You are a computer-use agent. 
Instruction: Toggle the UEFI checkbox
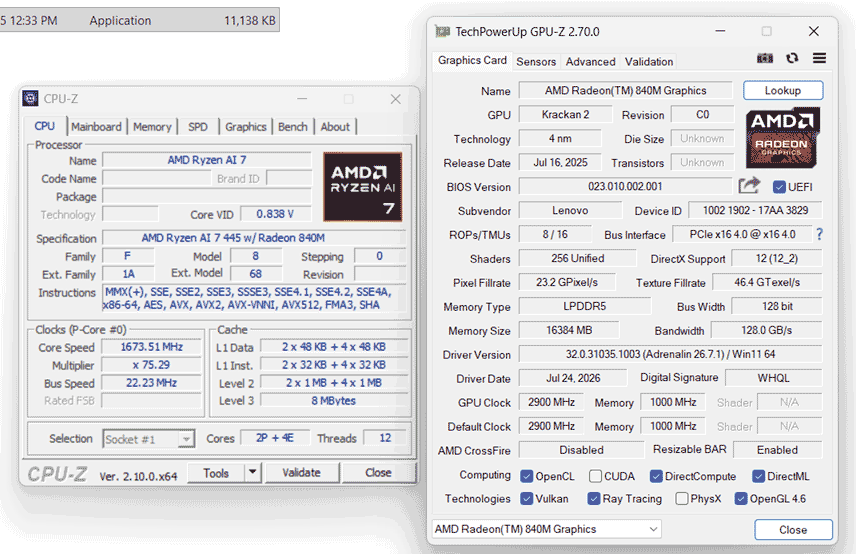pos(779,187)
